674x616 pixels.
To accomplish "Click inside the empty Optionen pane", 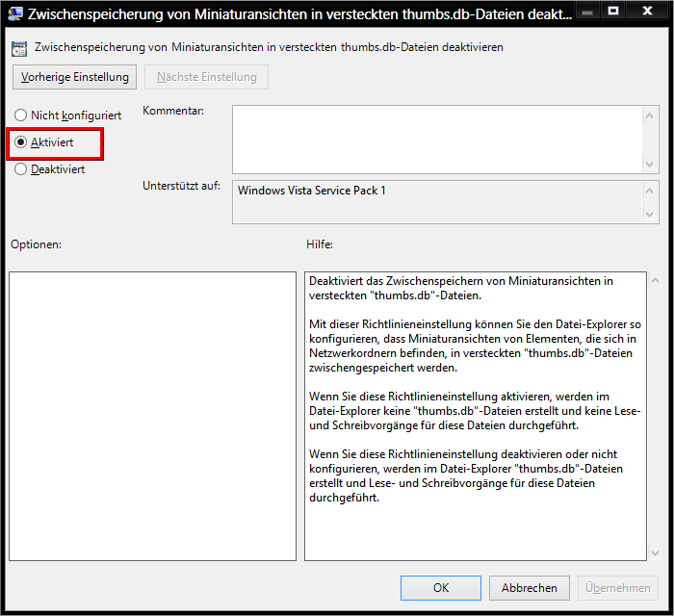I will pyautogui.click(x=152, y=415).
